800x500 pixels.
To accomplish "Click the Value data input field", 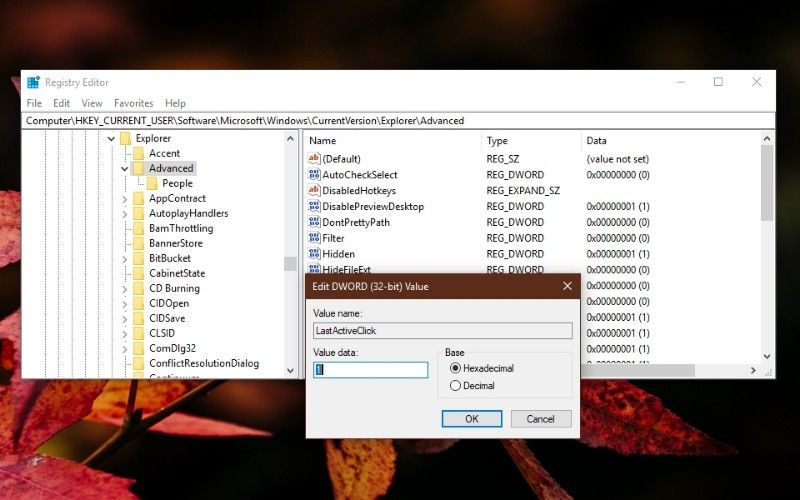I will coord(370,370).
